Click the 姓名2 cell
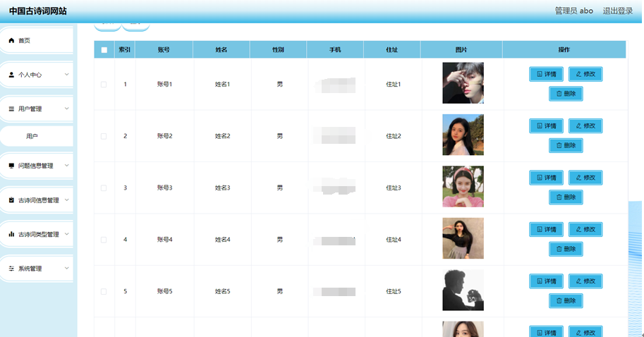Viewport: 644px width, 337px height. click(x=223, y=136)
